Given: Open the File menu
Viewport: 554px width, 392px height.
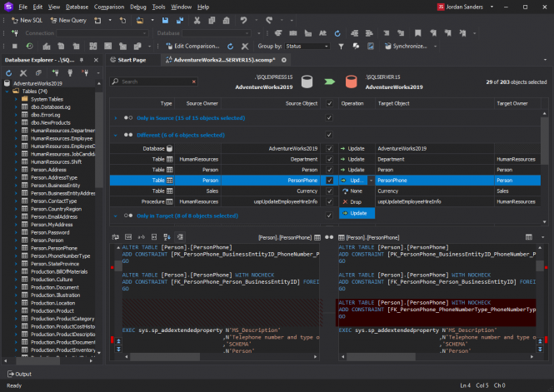Looking at the screenshot, I should [x=23, y=7].
